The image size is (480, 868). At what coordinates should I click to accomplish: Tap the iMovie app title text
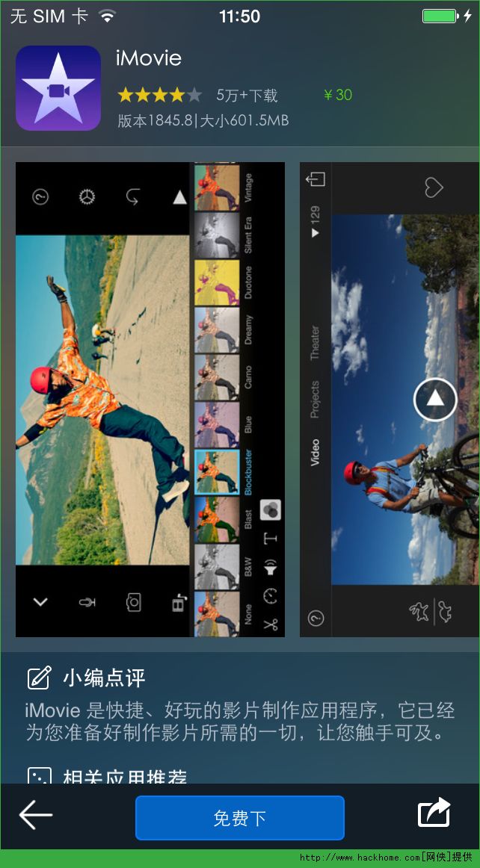click(x=149, y=58)
